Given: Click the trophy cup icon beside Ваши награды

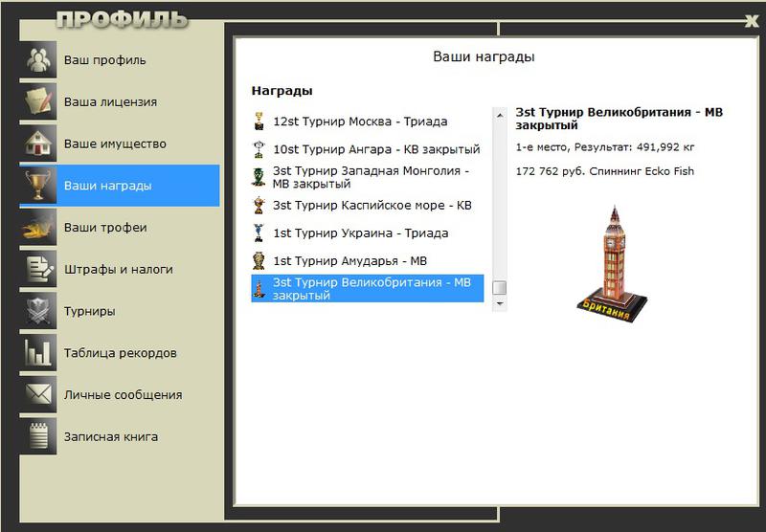Looking at the screenshot, I should (x=38, y=186).
